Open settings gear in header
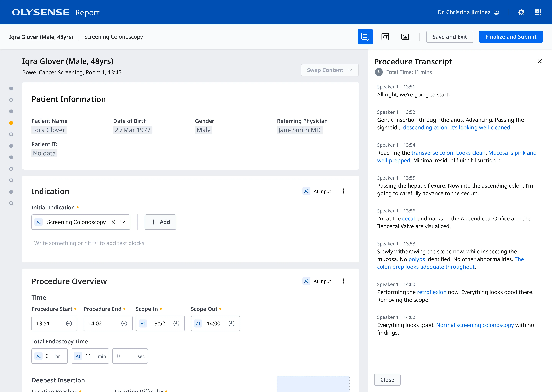Image resolution: width=552 pixels, height=392 pixels. point(521,12)
